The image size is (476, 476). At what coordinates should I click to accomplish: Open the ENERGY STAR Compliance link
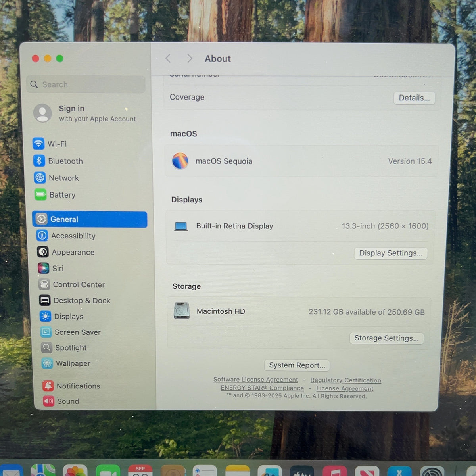coord(262,388)
